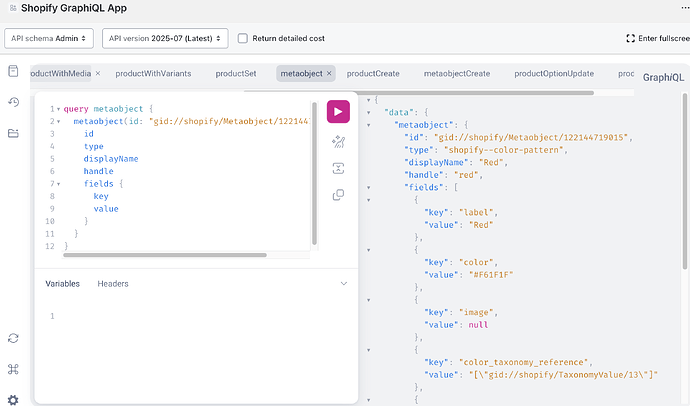The width and height of the screenshot is (690, 406).
Task: Open keyboard shortcuts dialog icon
Action: coord(13,369)
